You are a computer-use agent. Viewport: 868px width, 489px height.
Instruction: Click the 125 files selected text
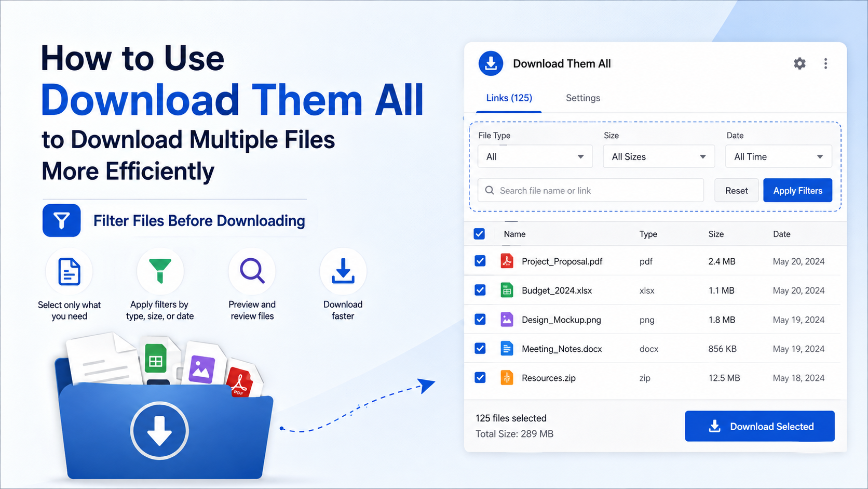point(511,418)
